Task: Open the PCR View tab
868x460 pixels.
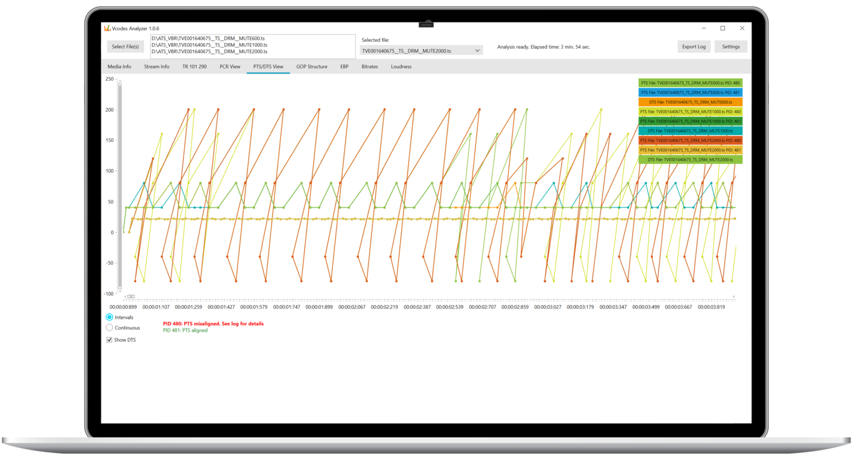Action: click(230, 66)
